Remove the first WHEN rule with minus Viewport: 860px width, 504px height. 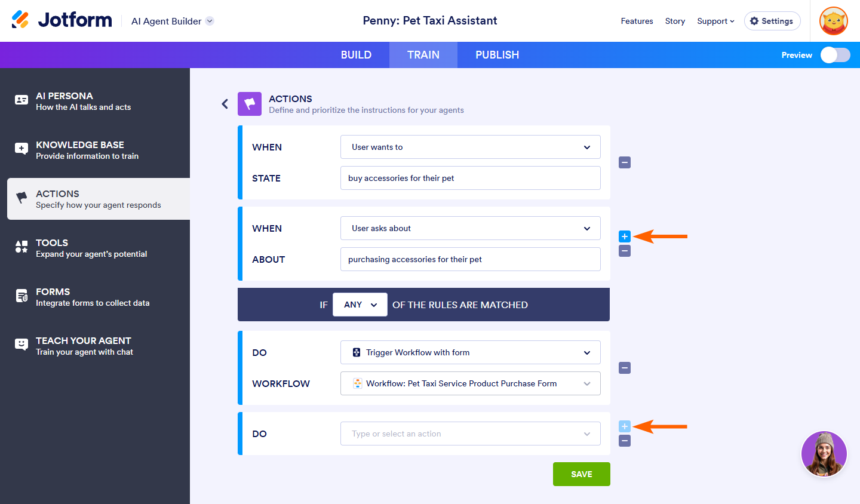coord(625,162)
